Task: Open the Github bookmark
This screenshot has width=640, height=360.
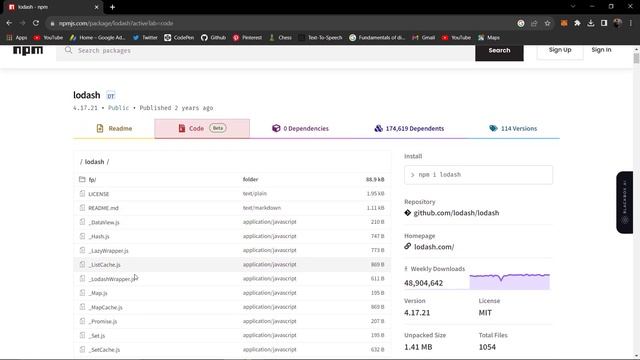Action: 213,38
